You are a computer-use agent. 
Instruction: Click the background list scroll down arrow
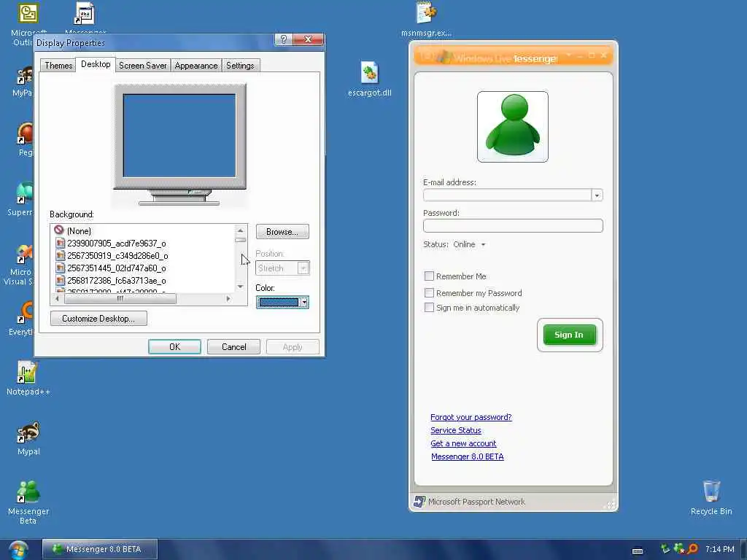click(241, 287)
